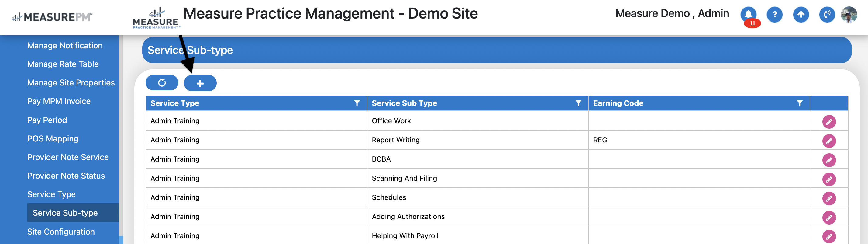Select the Report Writing cell

[477, 140]
